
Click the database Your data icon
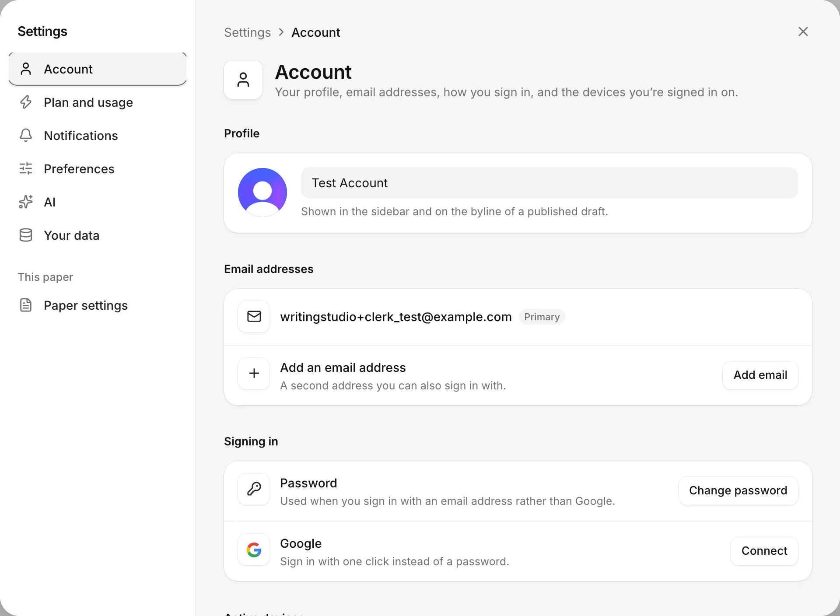point(26,235)
